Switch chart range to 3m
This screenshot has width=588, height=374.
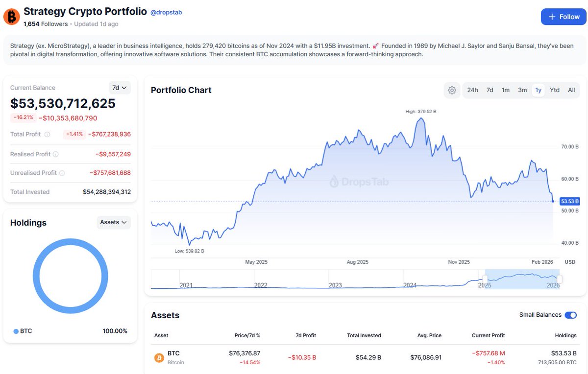[x=522, y=90]
